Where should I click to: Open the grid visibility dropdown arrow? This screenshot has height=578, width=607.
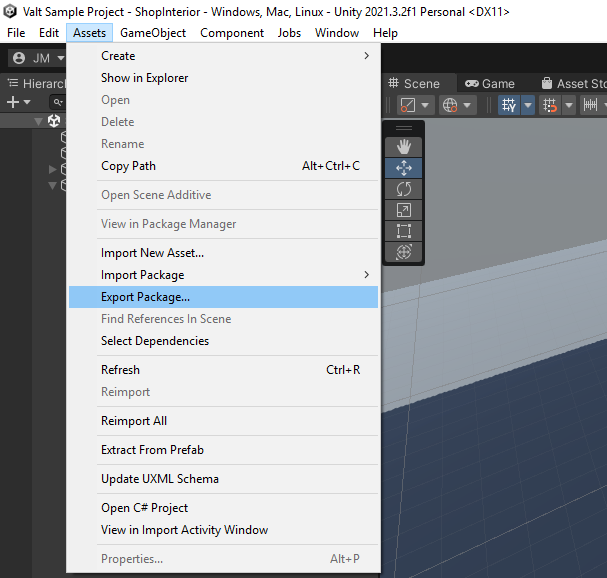click(528, 105)
